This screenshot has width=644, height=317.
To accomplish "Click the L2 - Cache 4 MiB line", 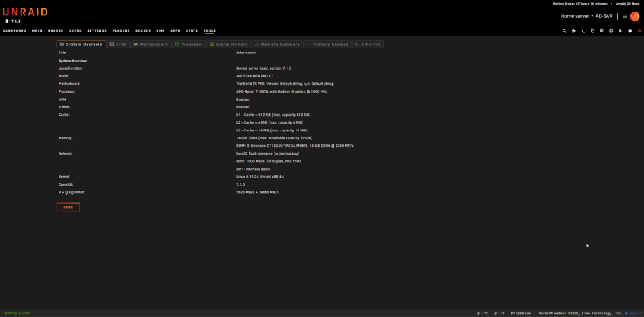I will coord(270,122).
